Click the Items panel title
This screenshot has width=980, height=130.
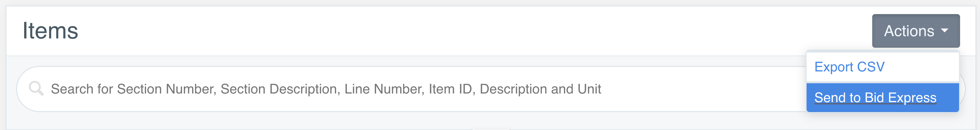point(50,31)
